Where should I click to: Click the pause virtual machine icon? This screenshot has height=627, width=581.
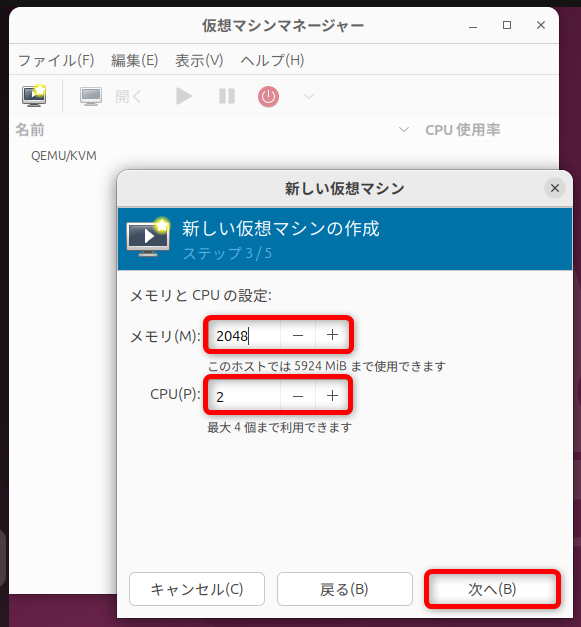(227, 96)
